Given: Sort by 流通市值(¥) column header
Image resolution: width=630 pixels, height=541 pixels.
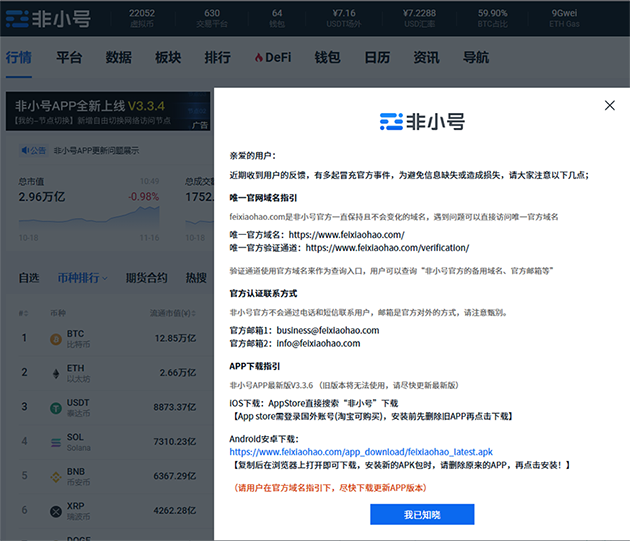Looking at the screenshot, I should [173, 313].
